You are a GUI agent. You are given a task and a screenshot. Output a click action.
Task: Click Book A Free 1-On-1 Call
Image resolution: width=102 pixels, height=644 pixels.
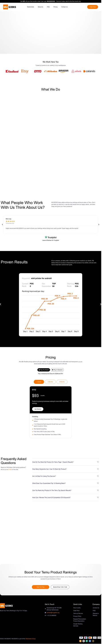[x=60, y=587]
